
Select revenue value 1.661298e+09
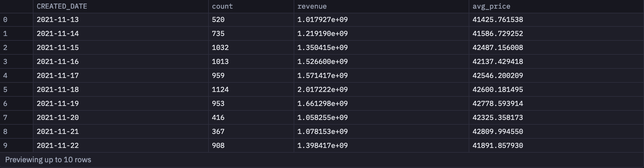click(323, 104)
